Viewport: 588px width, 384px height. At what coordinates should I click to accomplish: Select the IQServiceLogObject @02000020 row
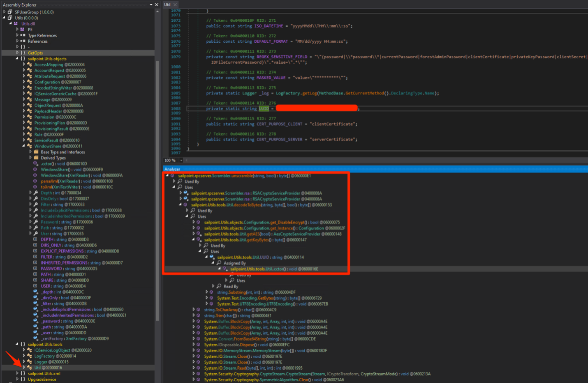(x=63, y=350)
